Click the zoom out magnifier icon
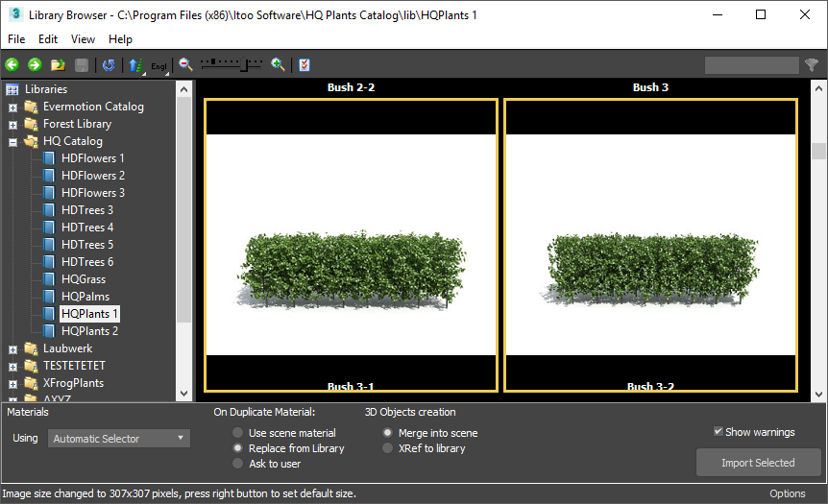This screenshot has height=504, width=828. pyautogui.click(x=185, y=64)
